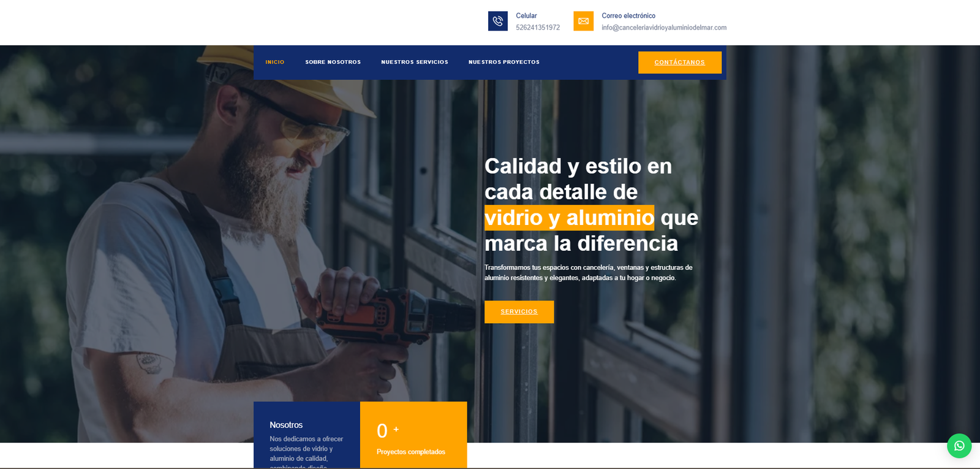Image resolution: width=980 pixels, height=469 pixels.
Task: Click the 'Proyectos completados' counter label
Action: 411,452
